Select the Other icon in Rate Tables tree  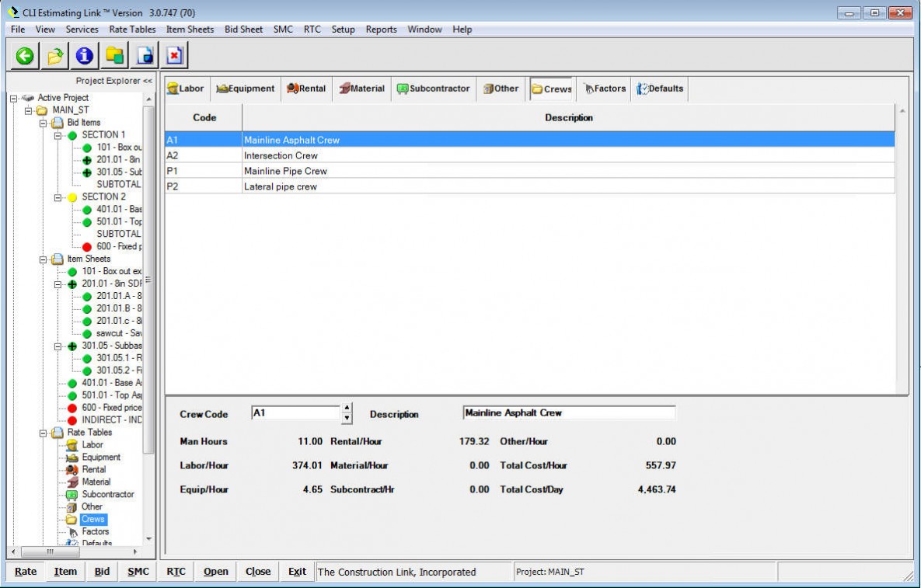pyautogui.click(x=72, y=506)
